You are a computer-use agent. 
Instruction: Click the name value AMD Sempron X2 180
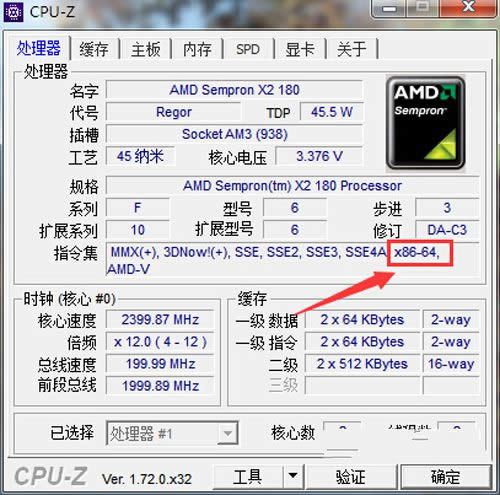(x=234, y=90)
